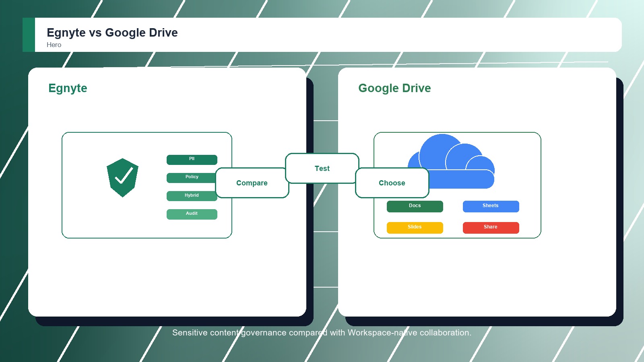Click the green Docs chip
The height and width of the screenshot is (362, 644).
pyautogui.click(x=415, y=206)
